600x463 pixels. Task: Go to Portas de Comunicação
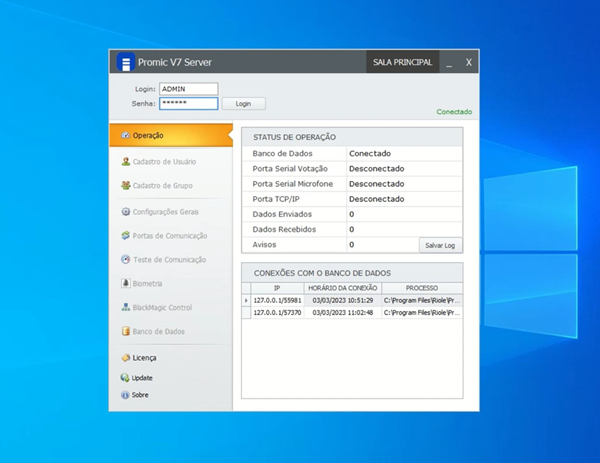(x=170, y=236)
